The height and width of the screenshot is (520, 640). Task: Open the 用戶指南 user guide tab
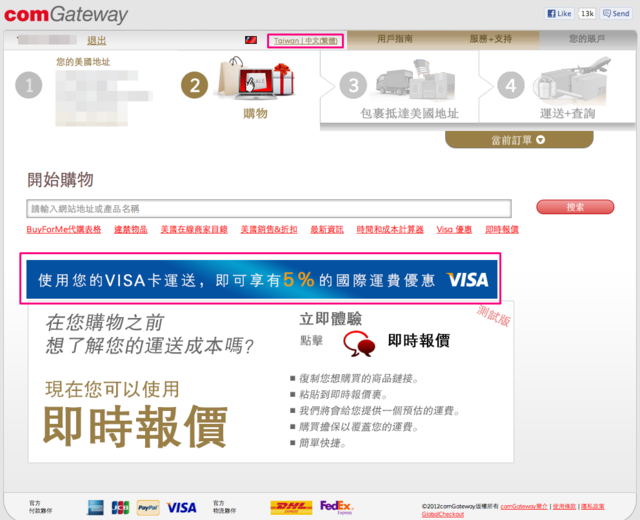pos(395,39)
